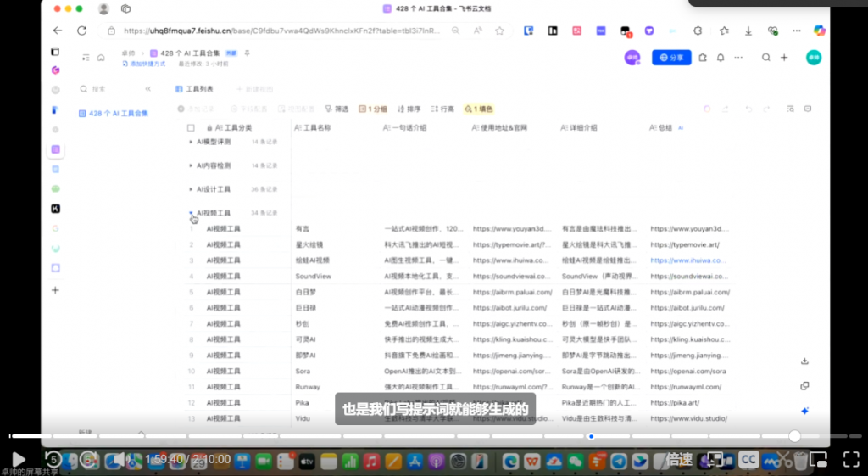This screenshot has width=868, height=476.
Task: Click the video progress bar handle
Action: (794, 436)
